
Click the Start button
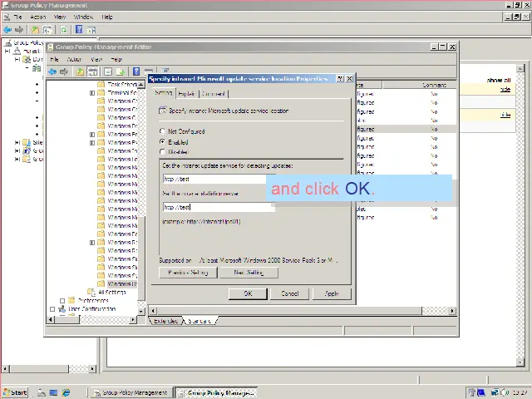(15, 392)
